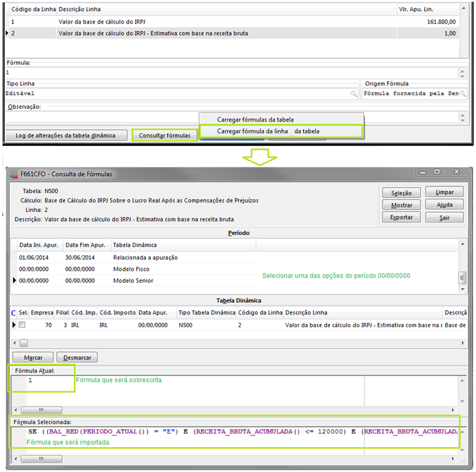The width and height of the screenshot is (476, 472).
Task: Maximize the F661CFO Consulta de Fórmulas window
Action: (x=437, y=172)
